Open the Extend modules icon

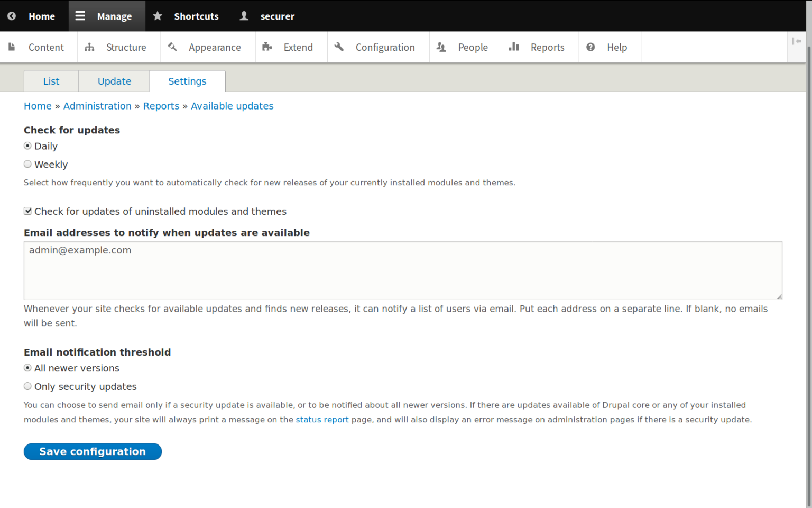(268, 47)
